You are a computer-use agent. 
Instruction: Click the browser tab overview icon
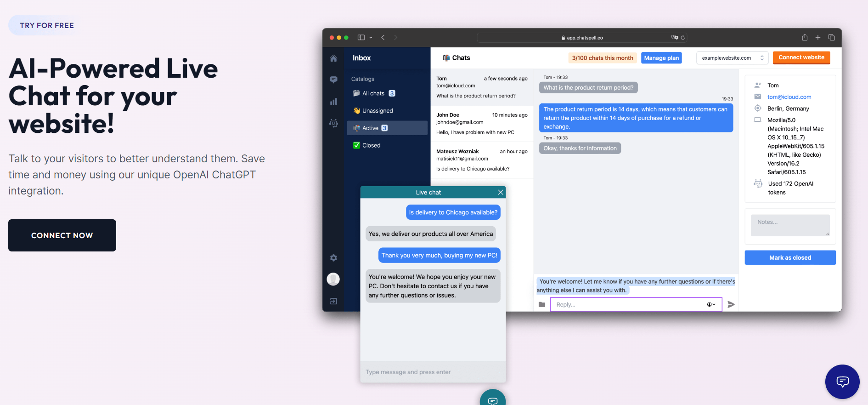click(x=831, y=37)
